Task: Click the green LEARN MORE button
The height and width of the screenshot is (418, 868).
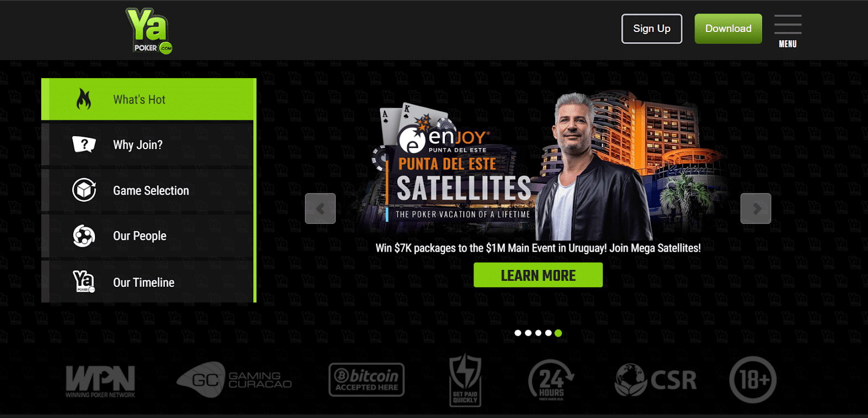Action: [538, 275]
